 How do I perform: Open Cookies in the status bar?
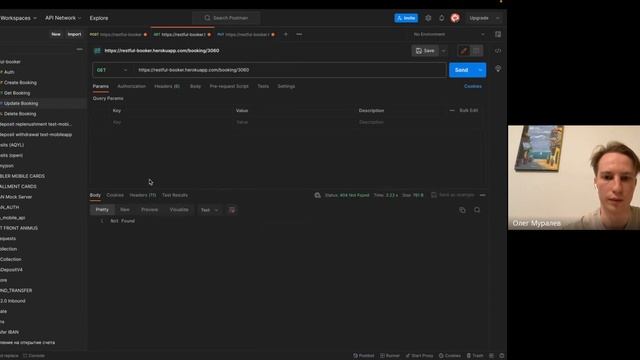(450, 356)
